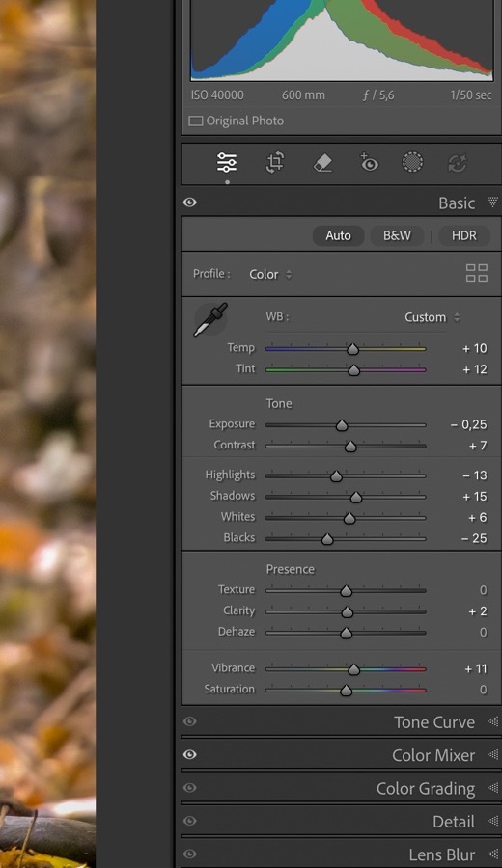Image resolution: width=502 pixels, height=868 pixels.
Task: Open the Profile browser grid icon
Action: 477,273
